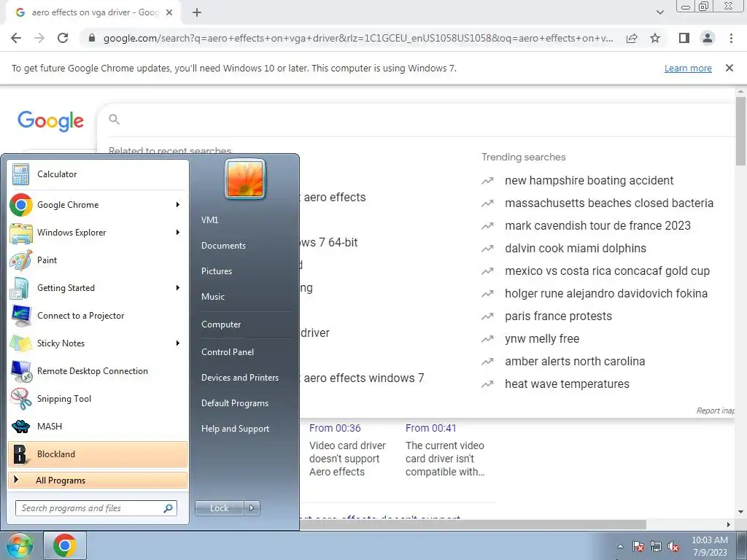Expand All Programs list
The image size is (747, 560).
tap(98, 481)
